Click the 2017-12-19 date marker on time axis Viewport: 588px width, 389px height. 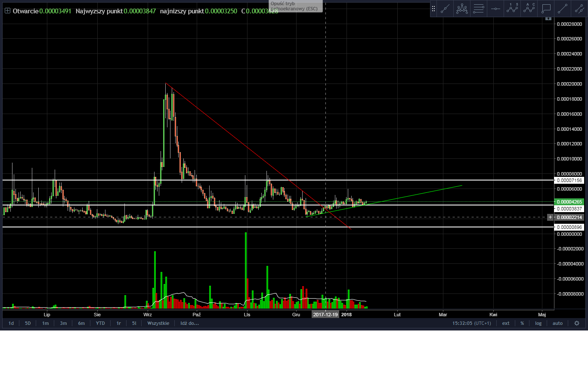point(325,315)
